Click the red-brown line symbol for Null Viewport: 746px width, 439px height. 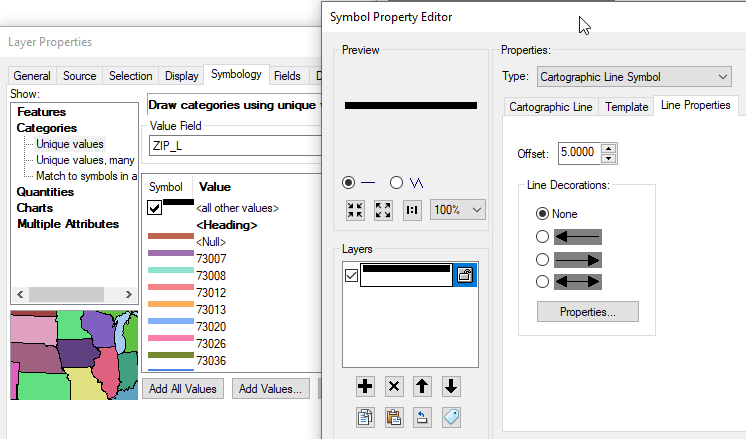point(171,236)
